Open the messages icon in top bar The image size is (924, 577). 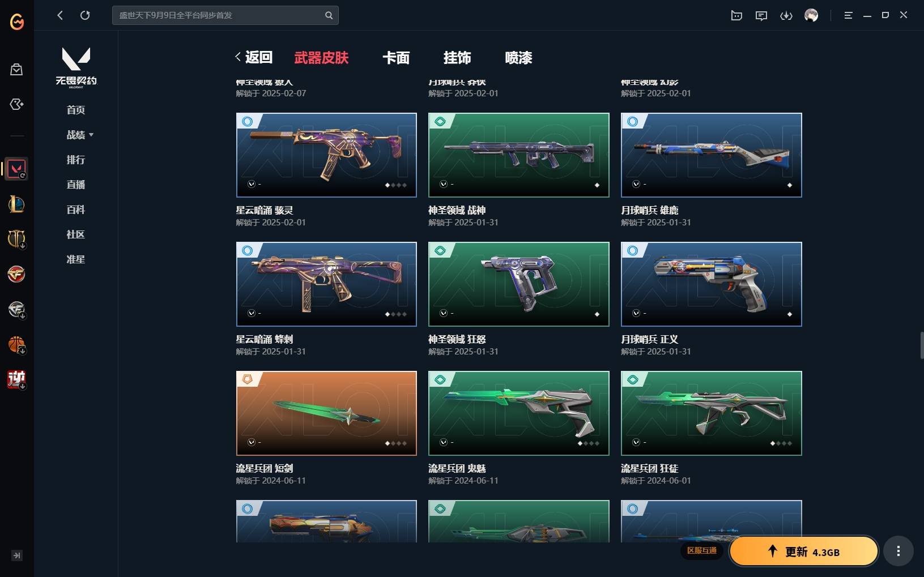tap(761, 15)
